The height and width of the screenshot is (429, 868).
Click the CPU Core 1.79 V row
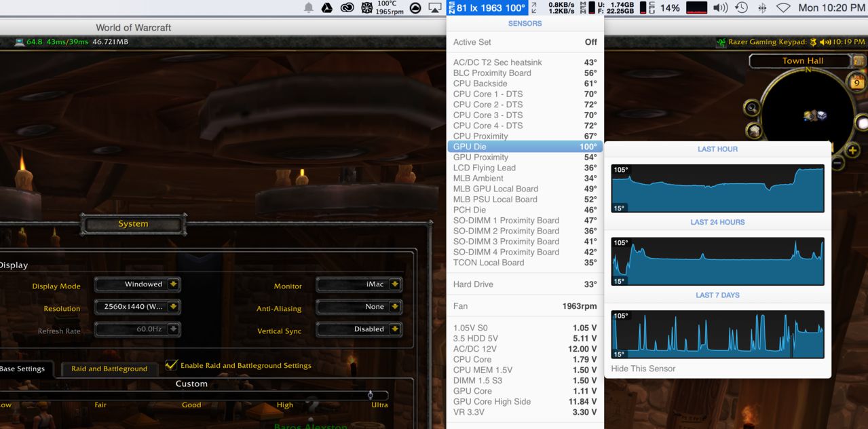[x=525, y=360]
